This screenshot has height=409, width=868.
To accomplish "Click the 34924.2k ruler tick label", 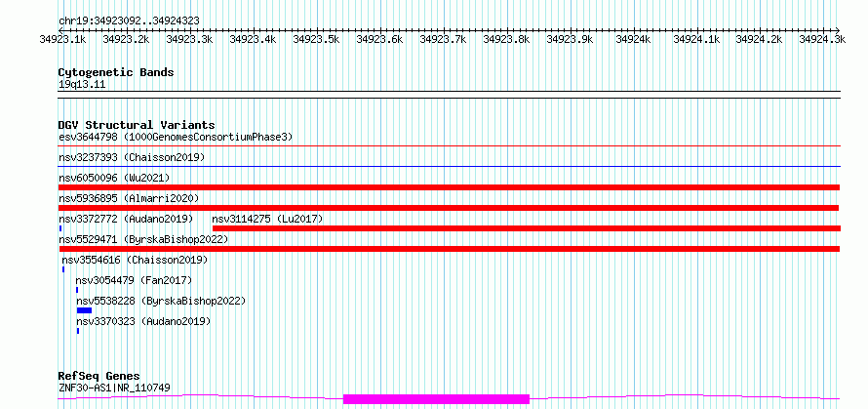I will click(x=759, y=39).
